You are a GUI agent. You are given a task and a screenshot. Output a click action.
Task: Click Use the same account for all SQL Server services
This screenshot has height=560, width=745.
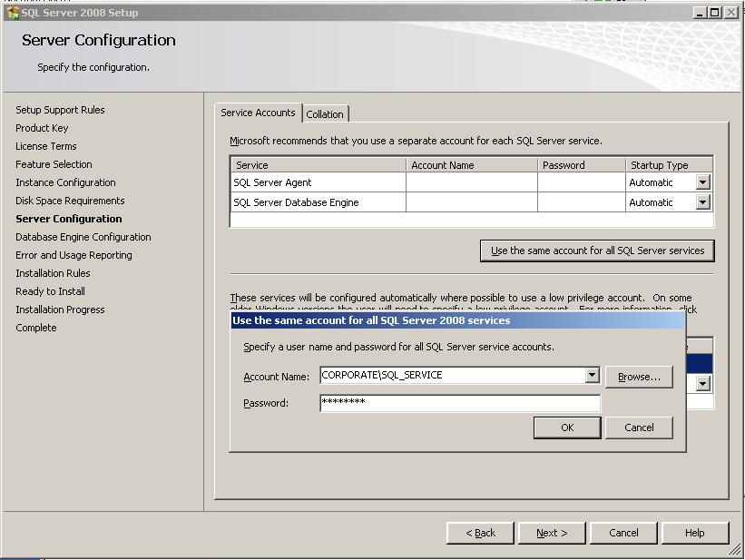(597, 251)
